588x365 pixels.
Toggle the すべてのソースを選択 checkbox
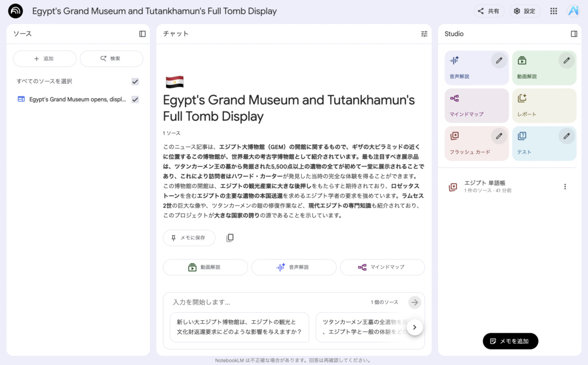click(135, 81)
